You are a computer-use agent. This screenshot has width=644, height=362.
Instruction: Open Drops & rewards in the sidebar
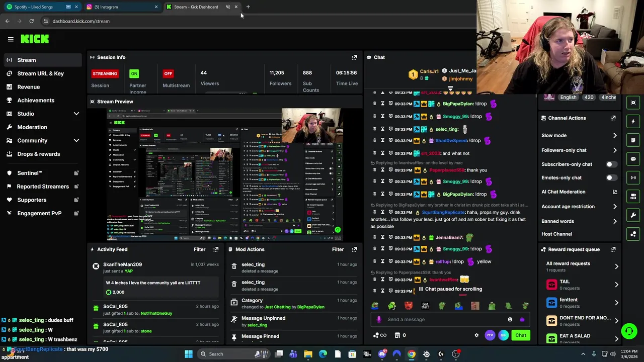click(43, 154)
